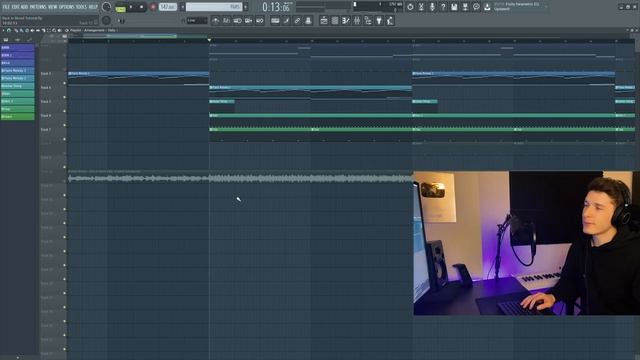Toggle the overdub recording icon
This screenshot has width=640, height=360.
coord(249,20)
